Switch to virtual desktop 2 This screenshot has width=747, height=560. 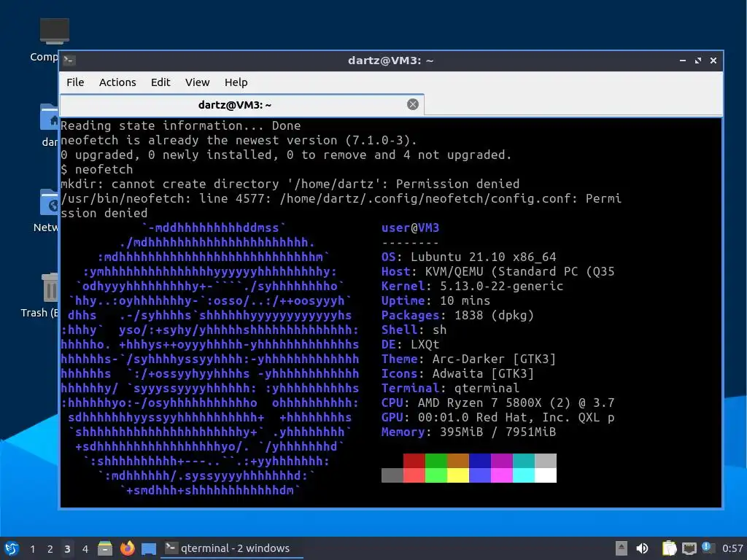tap(50, 549)
